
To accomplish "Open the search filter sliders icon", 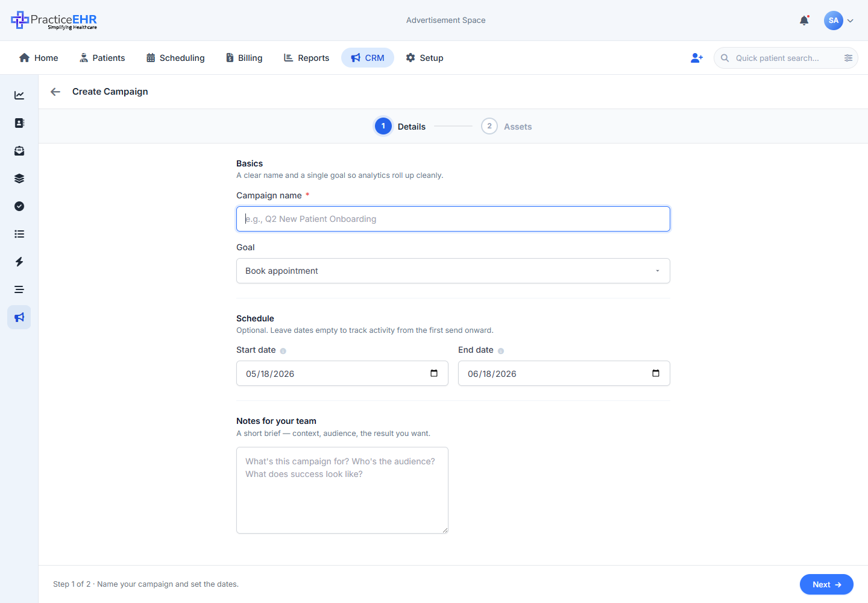I will 848,58.
